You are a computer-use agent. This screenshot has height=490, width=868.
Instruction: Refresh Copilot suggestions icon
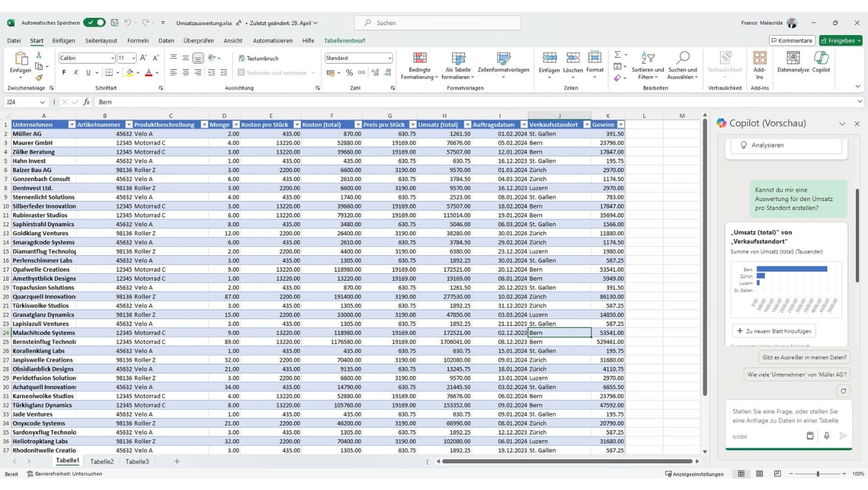click(843, 391)
